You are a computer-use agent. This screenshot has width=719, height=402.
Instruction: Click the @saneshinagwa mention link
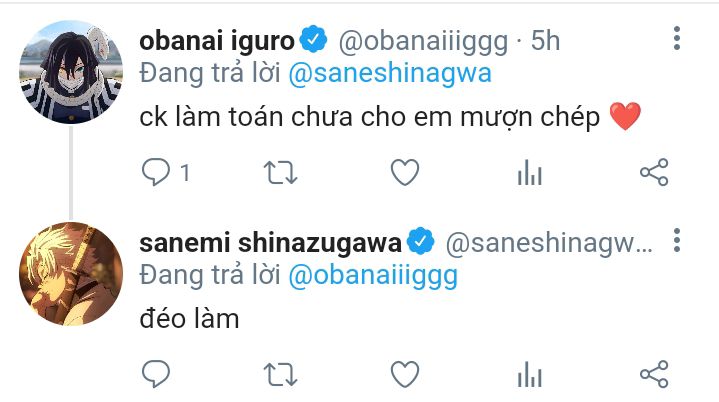coord(390,73)
